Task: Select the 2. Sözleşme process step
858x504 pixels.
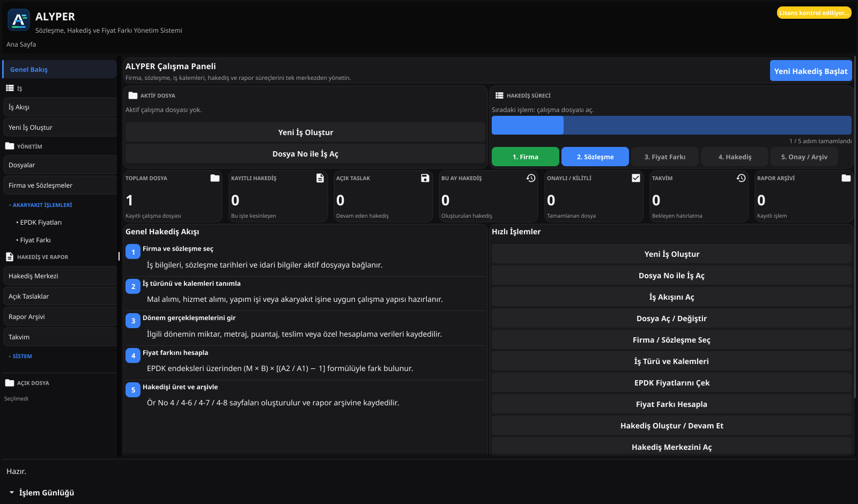Action: click(x=595, y=157)
